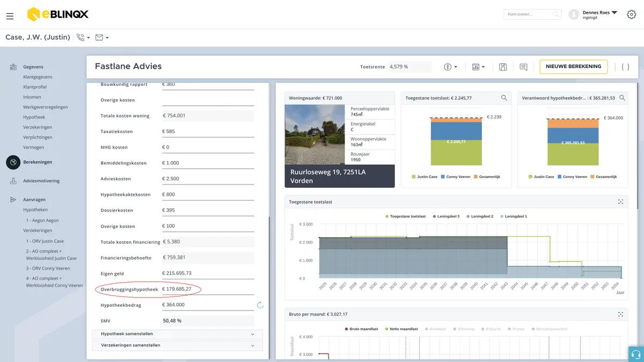Enable the Rentelast legend series
Image resolution: width=644 pixels, height=362 pixels.
pyautogui.click(x=435, y=329)
